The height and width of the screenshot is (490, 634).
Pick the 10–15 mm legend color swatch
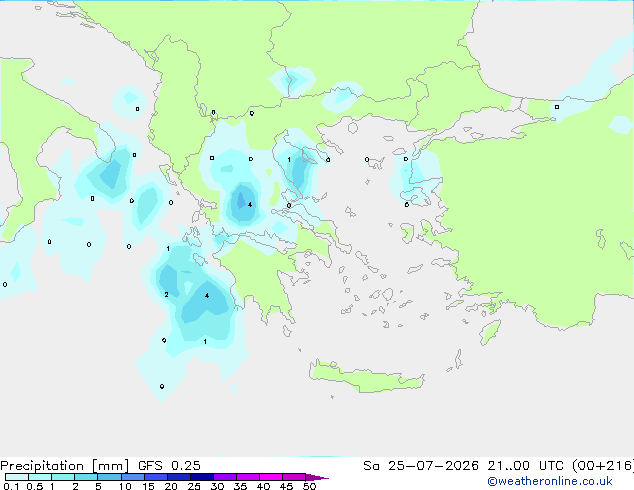[132, 477]
